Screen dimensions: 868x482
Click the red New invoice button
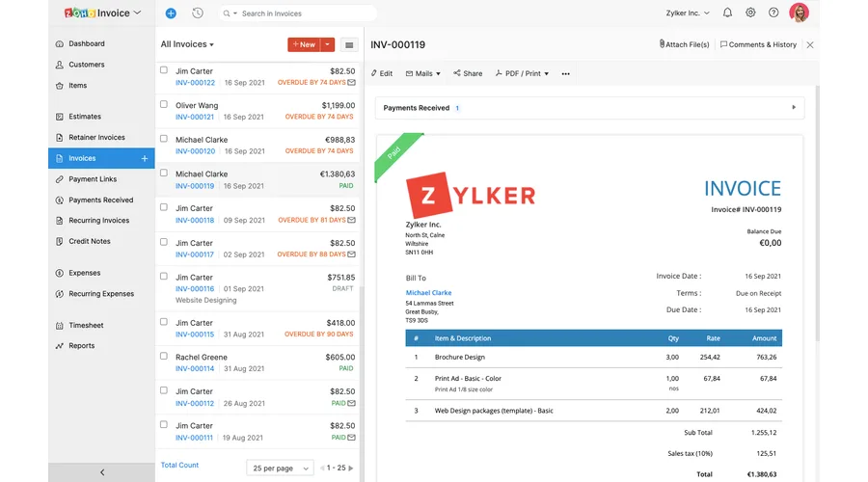point(304,44)
